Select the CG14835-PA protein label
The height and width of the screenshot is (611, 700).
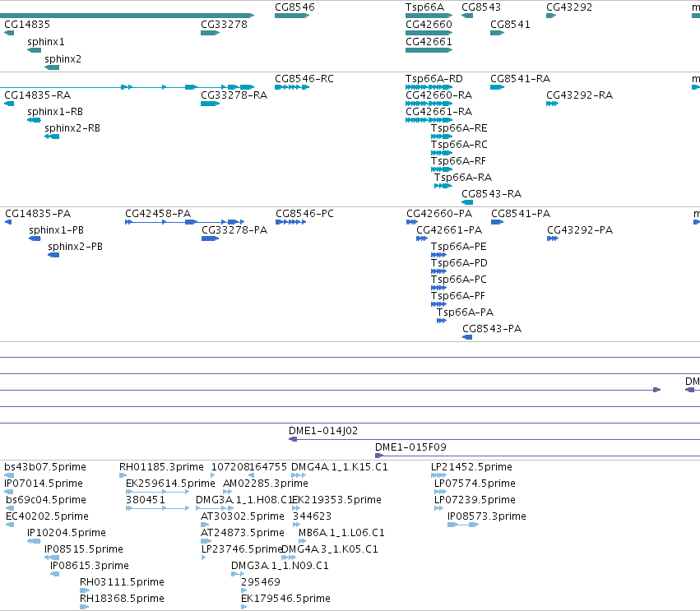(x=38, y=214)
